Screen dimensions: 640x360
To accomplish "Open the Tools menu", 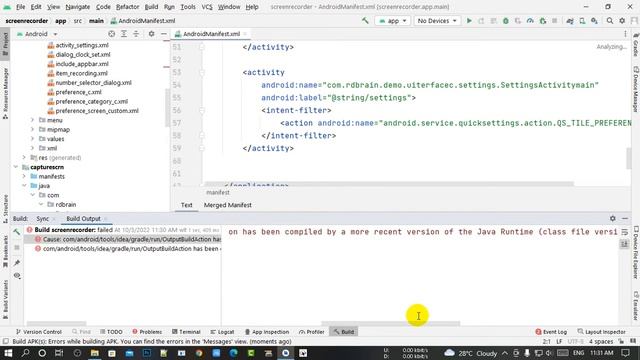I will pyautogui.click(x=188, y=7).
